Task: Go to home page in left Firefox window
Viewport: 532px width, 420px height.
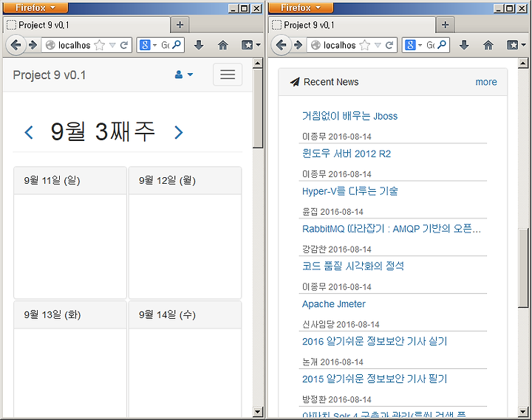Action: (x=223, y=45)
